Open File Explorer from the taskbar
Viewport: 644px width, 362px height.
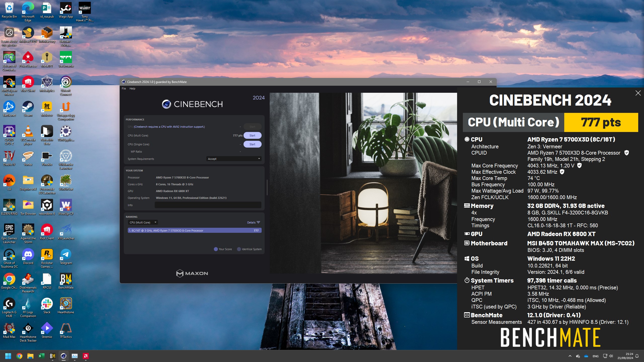tap(30, 356)
